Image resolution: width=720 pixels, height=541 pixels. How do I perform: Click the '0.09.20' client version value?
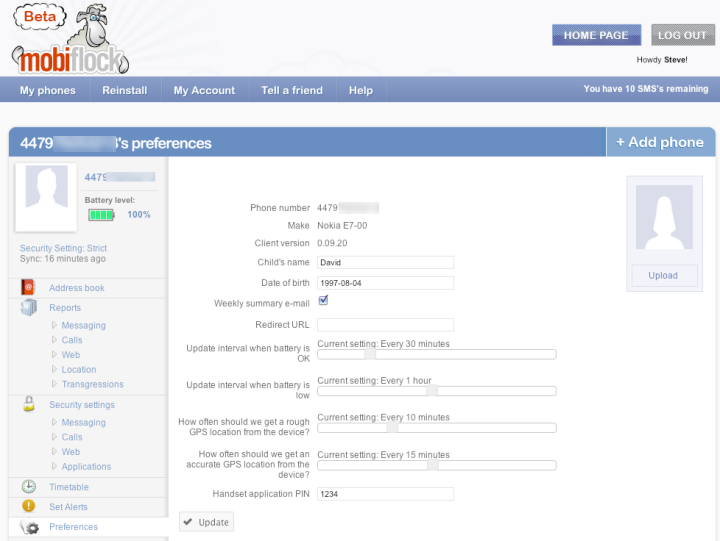[332, 243]
